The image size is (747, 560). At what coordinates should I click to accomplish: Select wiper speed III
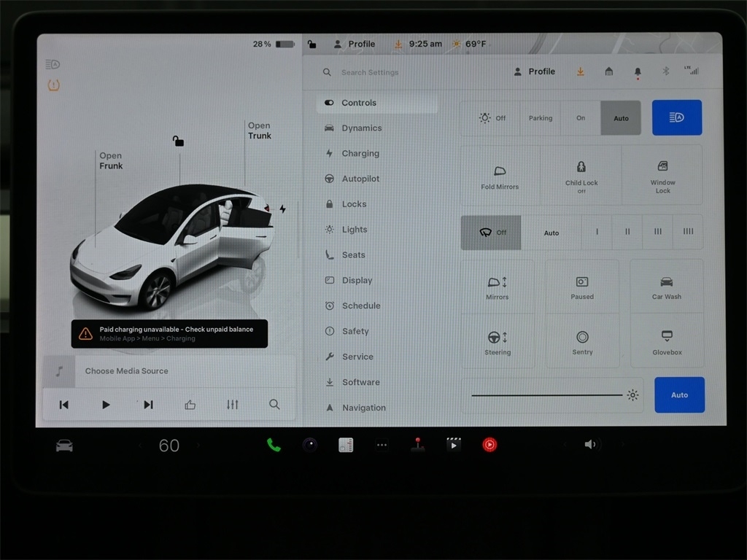(x=658, y=232)
